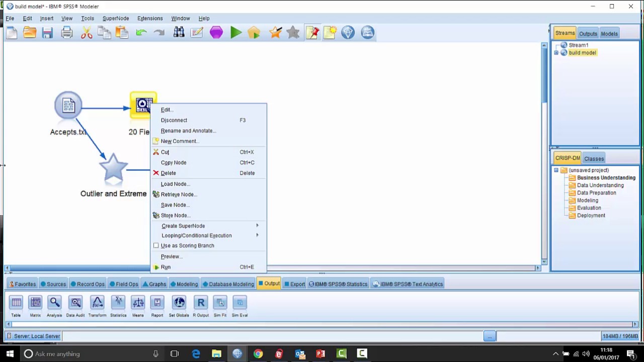Choose Load Node... in the context menu
Viewport: 644px width, 362px height.
pyautogui.click(x=209, y=184)
